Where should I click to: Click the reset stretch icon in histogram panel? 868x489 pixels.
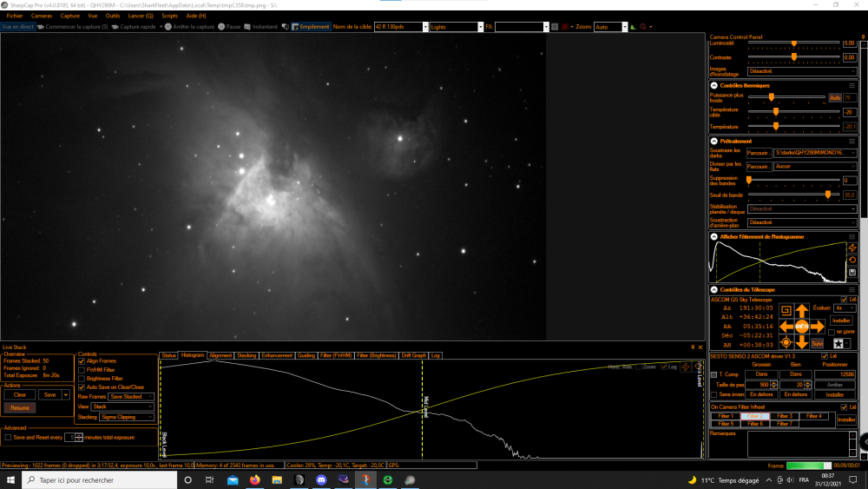852,261
